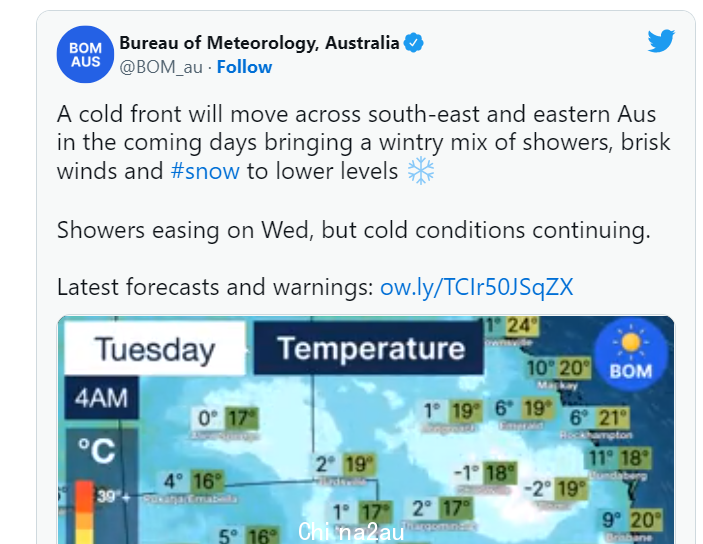Screen dimensions: 703x544
Task: Click the 4AM time label
Action: [x=101, y=398]
